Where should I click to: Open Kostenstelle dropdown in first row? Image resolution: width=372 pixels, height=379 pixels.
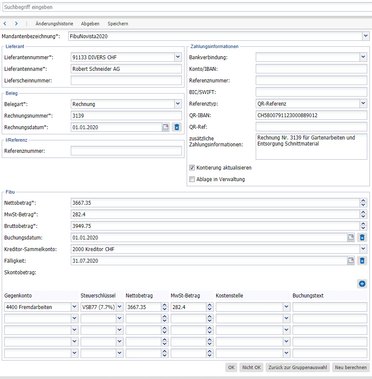(286, 307)
